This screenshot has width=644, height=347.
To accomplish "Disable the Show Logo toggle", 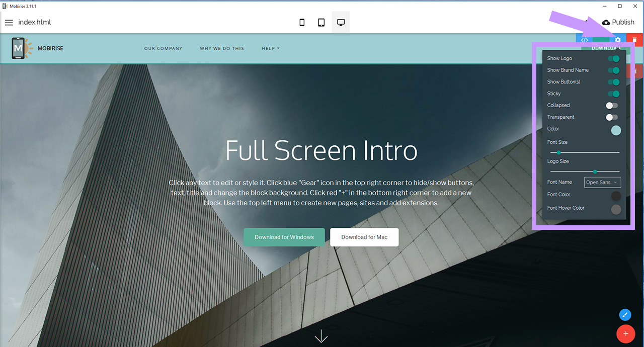I will (614, 58).
